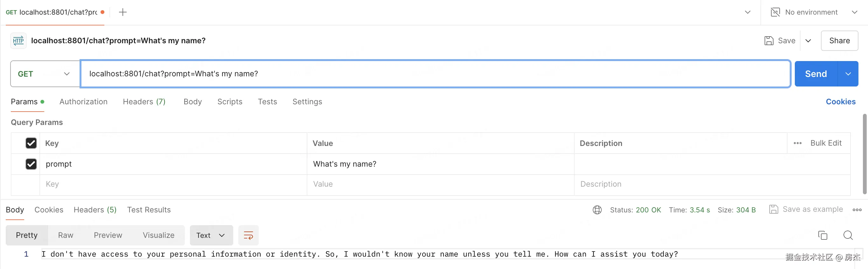The image size is (868, 269).
Task: Toggle the select-all params checkbox
Action: point(31,143)
